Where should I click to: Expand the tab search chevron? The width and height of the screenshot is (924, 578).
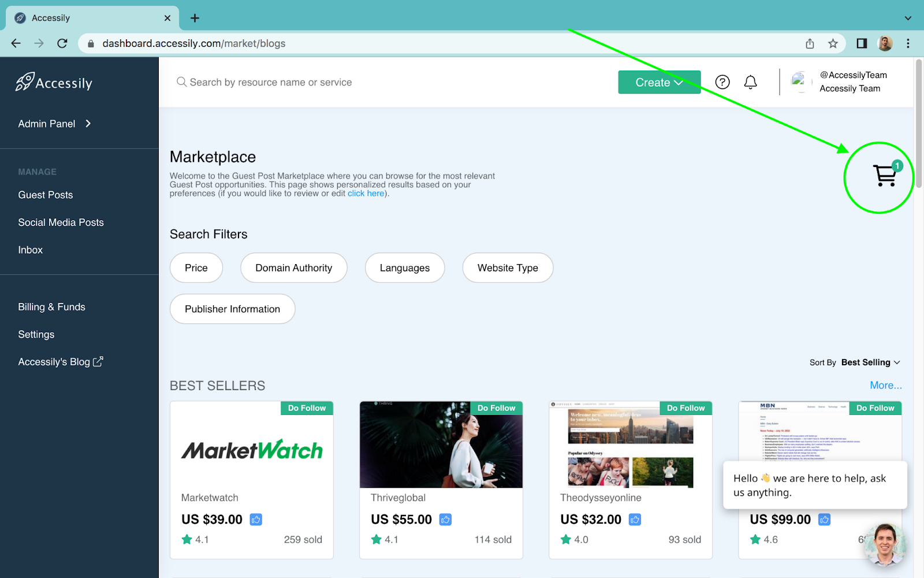pos(908,18)
